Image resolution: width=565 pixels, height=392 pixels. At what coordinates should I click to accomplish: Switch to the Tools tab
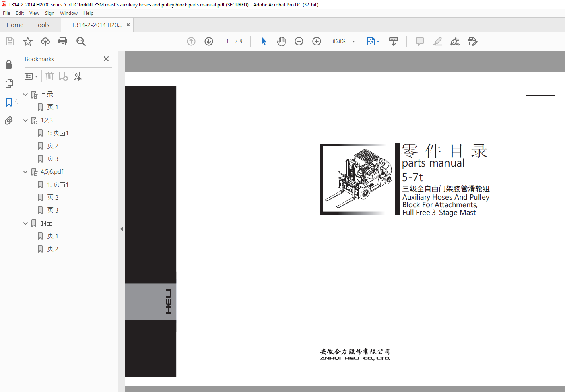click(x=42, y=25)
